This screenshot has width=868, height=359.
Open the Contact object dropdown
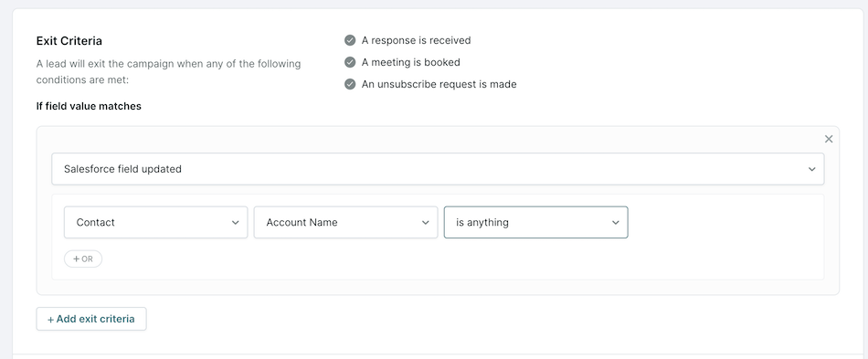pos(155,222)
